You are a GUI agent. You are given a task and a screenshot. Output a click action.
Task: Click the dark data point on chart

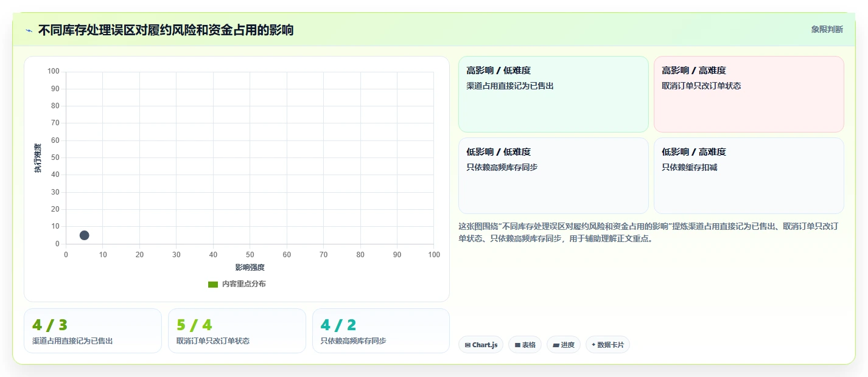(85, 235)
